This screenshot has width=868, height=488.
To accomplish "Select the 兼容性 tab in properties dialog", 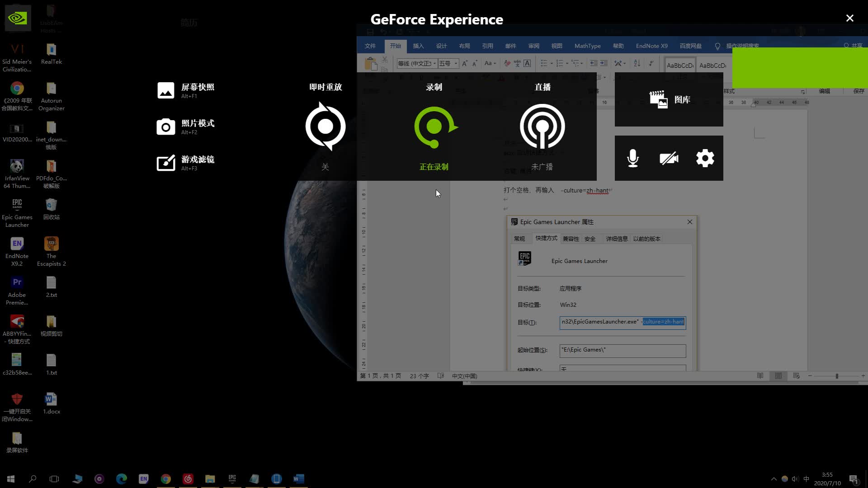I will (571, 239).
